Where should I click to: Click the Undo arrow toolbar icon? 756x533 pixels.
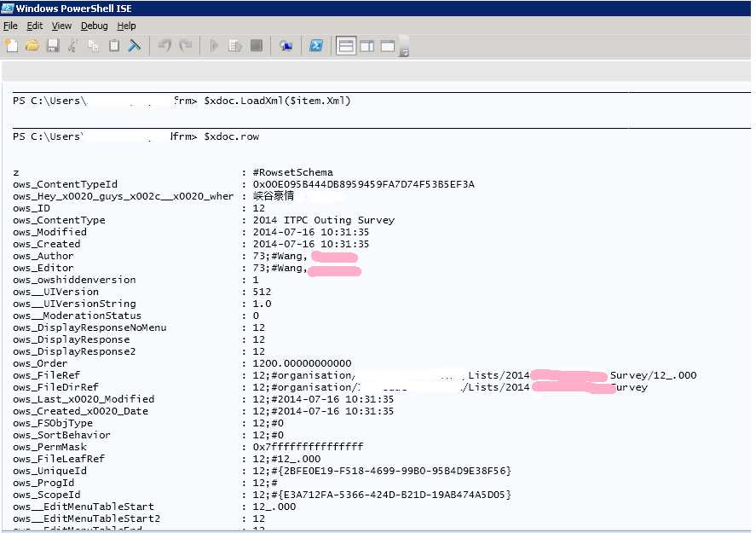coord(164,46)
